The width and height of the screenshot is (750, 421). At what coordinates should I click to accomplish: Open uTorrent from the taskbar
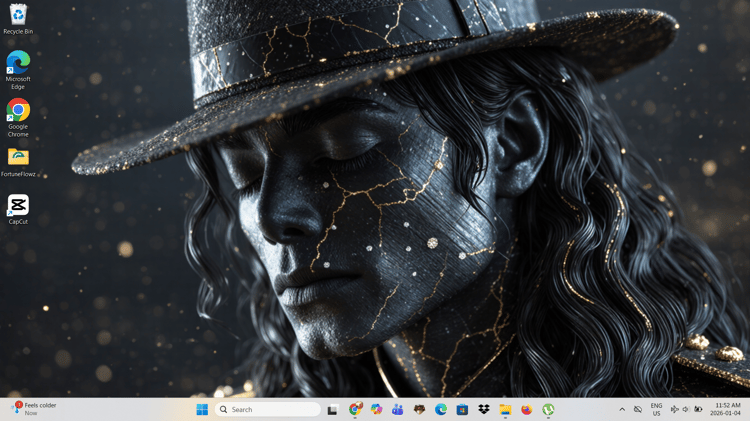548,410
